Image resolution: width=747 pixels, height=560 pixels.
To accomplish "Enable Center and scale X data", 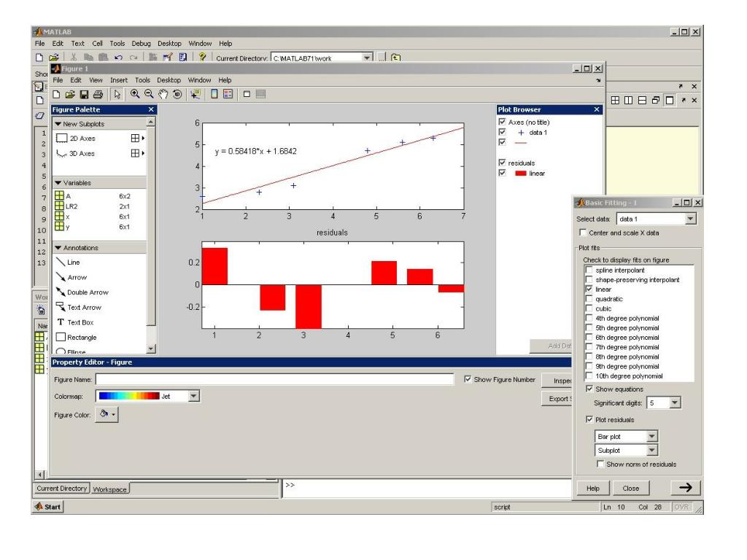I will [x=583, y=233].
